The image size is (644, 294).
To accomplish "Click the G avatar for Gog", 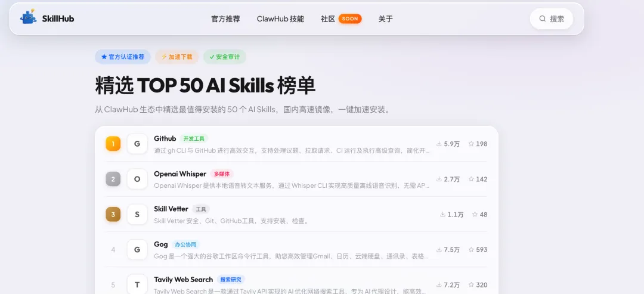I will click(137, 250).
